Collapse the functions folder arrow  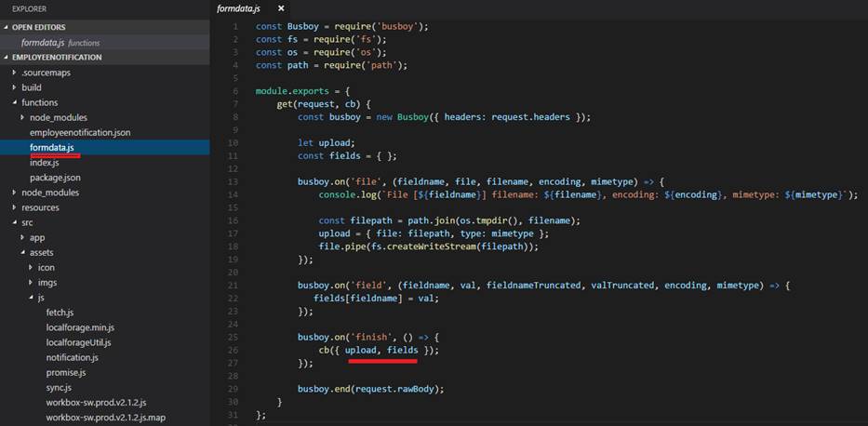14,102
